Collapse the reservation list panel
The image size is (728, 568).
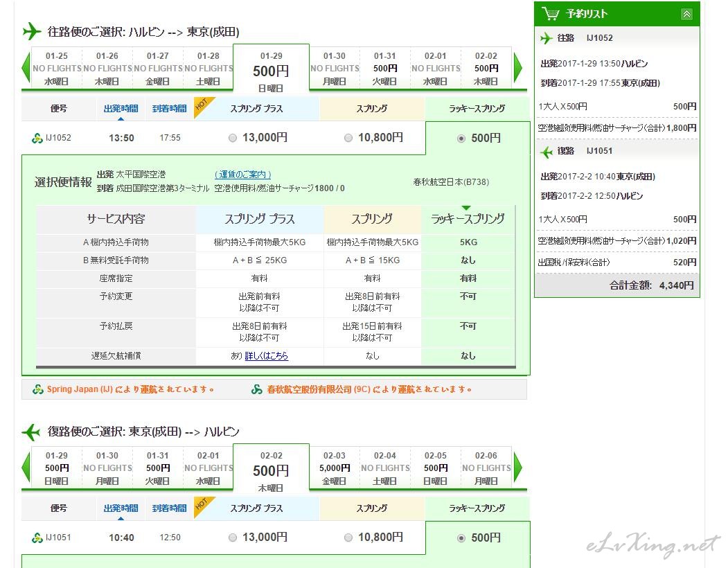tap(686, 14)
